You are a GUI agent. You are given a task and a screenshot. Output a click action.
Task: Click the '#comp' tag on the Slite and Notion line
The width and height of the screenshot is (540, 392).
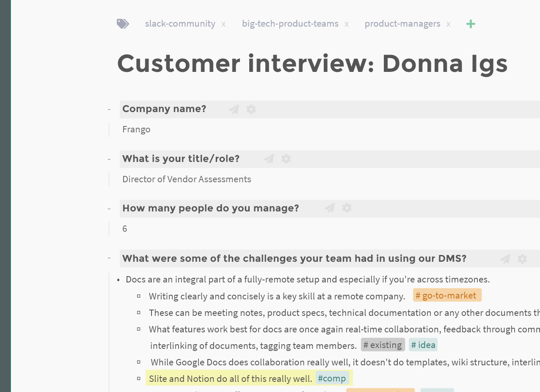pyautogui.click(x=332, y=378)
